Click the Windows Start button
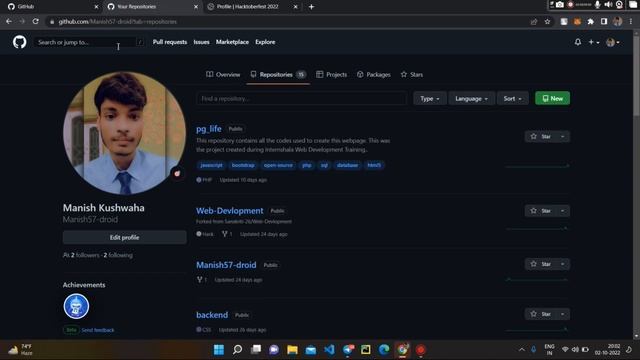 click(219, 350)
